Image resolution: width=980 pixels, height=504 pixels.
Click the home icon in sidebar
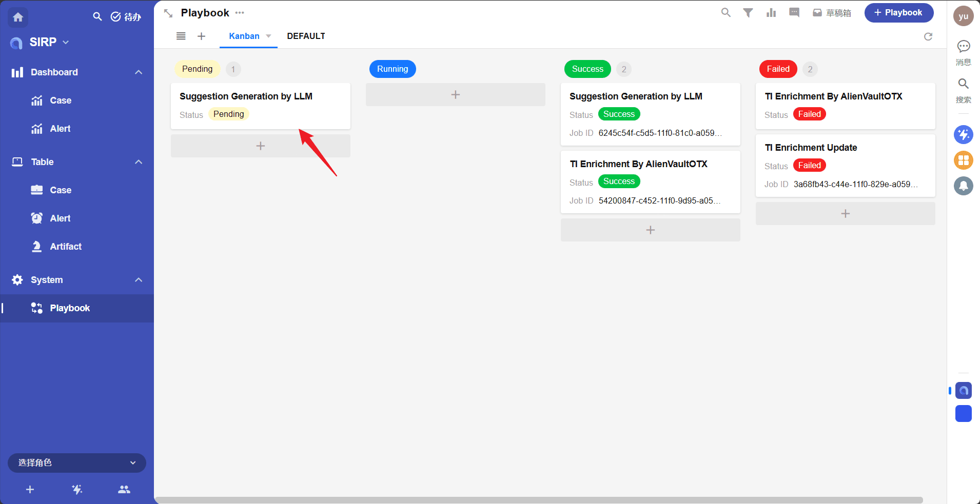(18, 17)
